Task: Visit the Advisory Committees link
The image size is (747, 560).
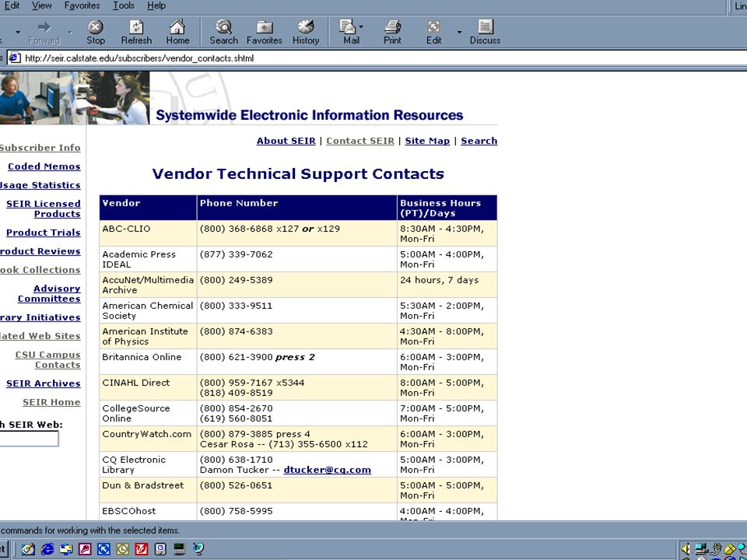Action: coord(49,294)
